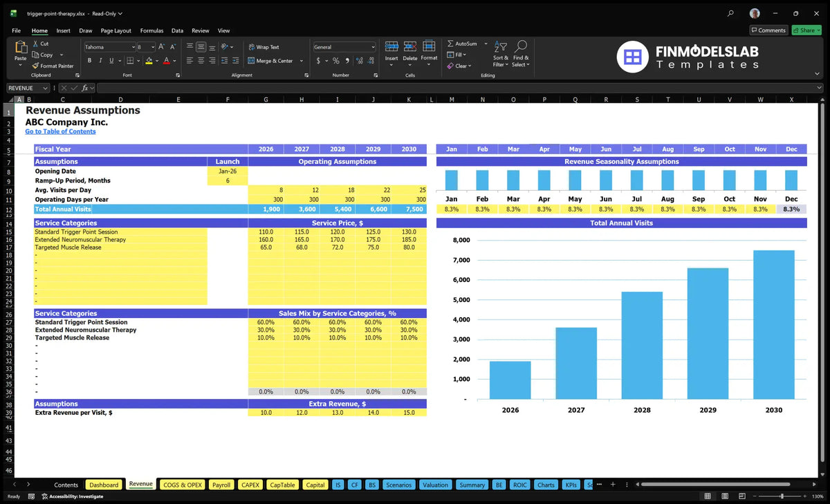
Task: Open the File menu
Action: tap(16, 30)
